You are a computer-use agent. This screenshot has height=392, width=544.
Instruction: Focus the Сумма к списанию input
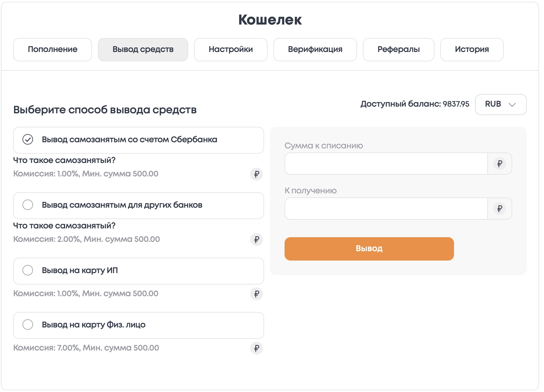click(x=386, y=164)
